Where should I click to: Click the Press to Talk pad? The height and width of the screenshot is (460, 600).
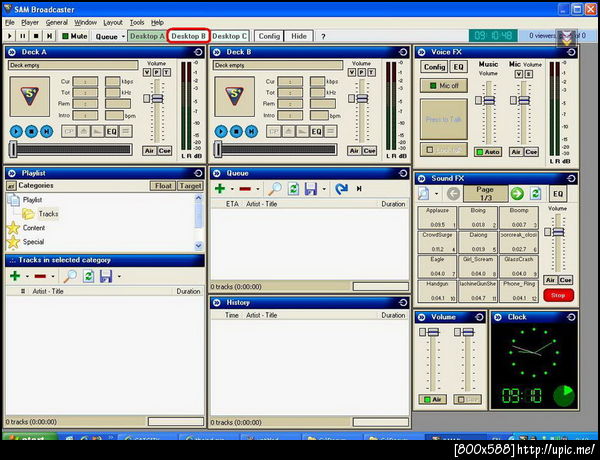pyautogui.click(x=444, y=119)
